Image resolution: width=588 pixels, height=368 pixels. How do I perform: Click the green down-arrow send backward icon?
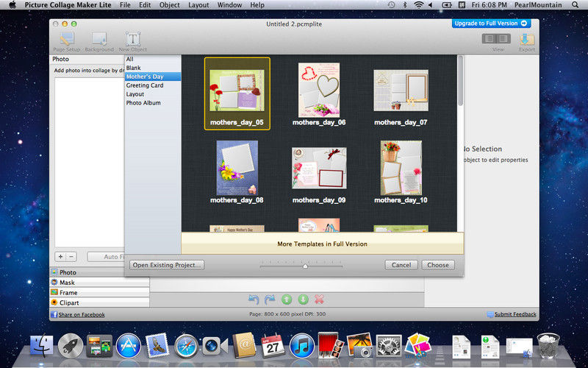[303, 300]
